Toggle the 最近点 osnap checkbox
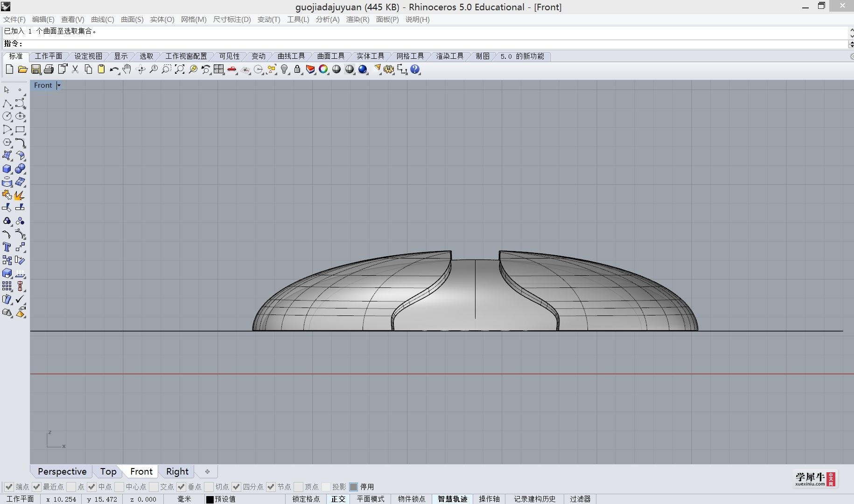The height and width of the screenshot is (504, 854). [36, 487]
